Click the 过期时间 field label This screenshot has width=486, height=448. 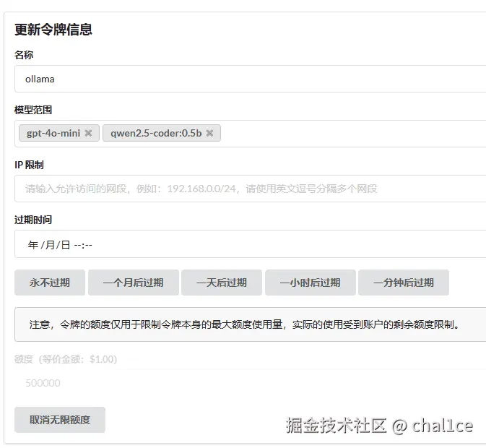(x=33, y=220)
